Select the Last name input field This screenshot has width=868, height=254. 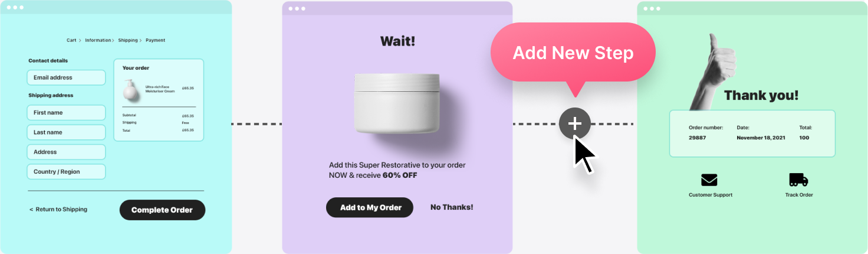66,132
